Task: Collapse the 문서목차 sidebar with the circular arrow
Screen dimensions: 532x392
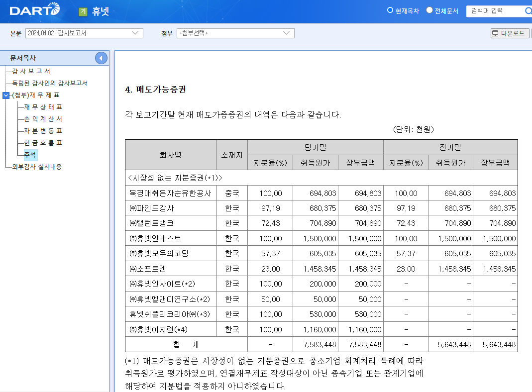Action: pos(101,58)
